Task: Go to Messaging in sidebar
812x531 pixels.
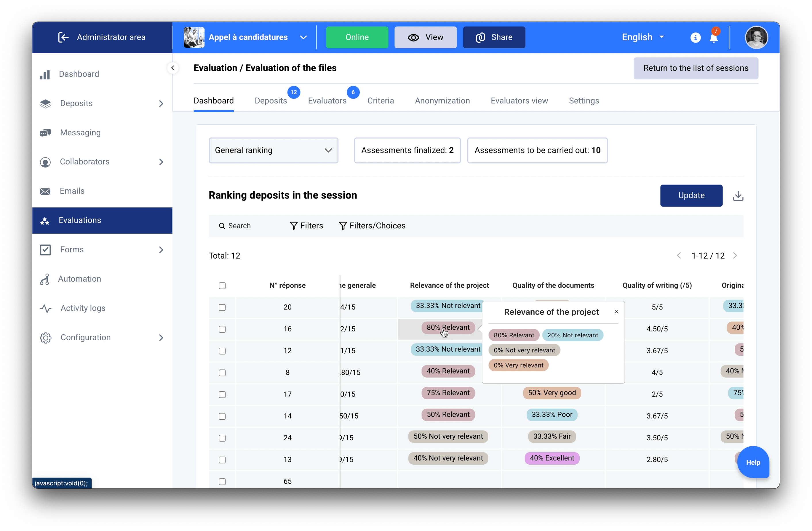Action: coord(80,132)
